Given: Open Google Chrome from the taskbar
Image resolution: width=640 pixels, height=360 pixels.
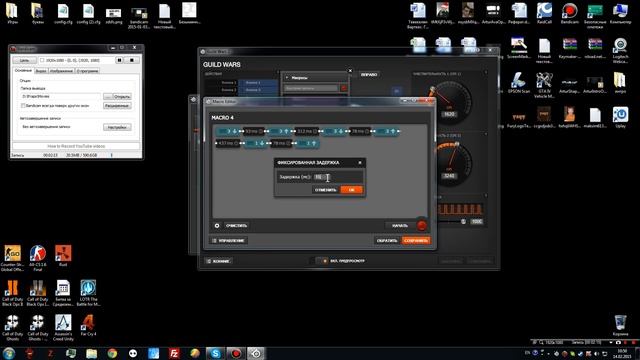Looking at the screenshot, I should click(112, 353).
